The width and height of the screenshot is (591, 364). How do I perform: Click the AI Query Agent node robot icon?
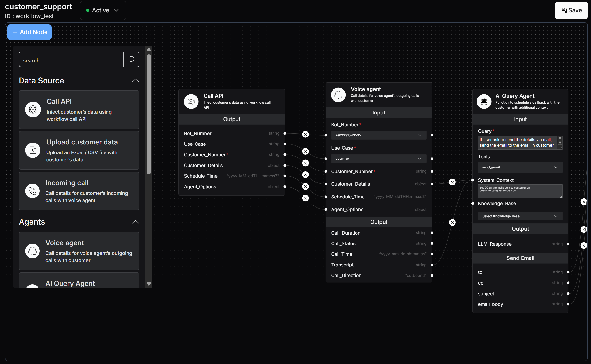pos(484,101)
